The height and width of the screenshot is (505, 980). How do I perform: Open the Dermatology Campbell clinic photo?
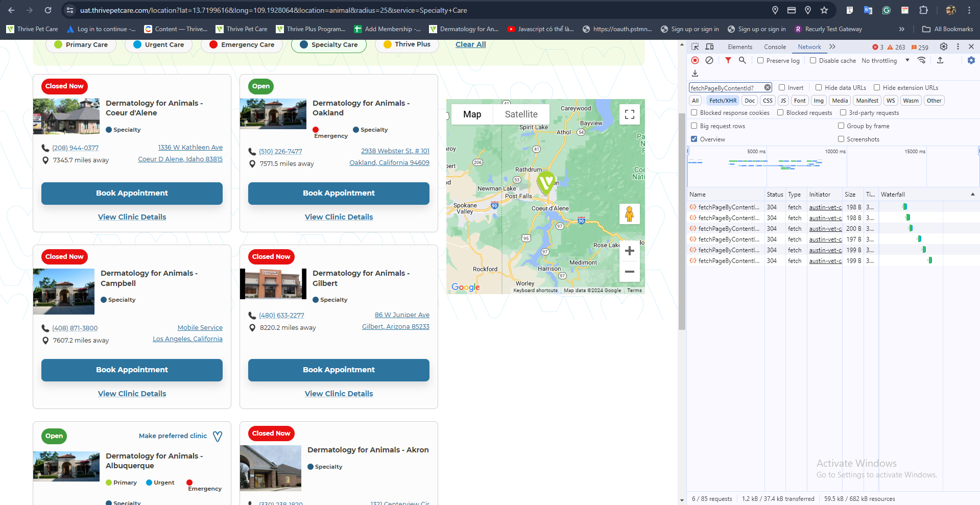point(64,291)
